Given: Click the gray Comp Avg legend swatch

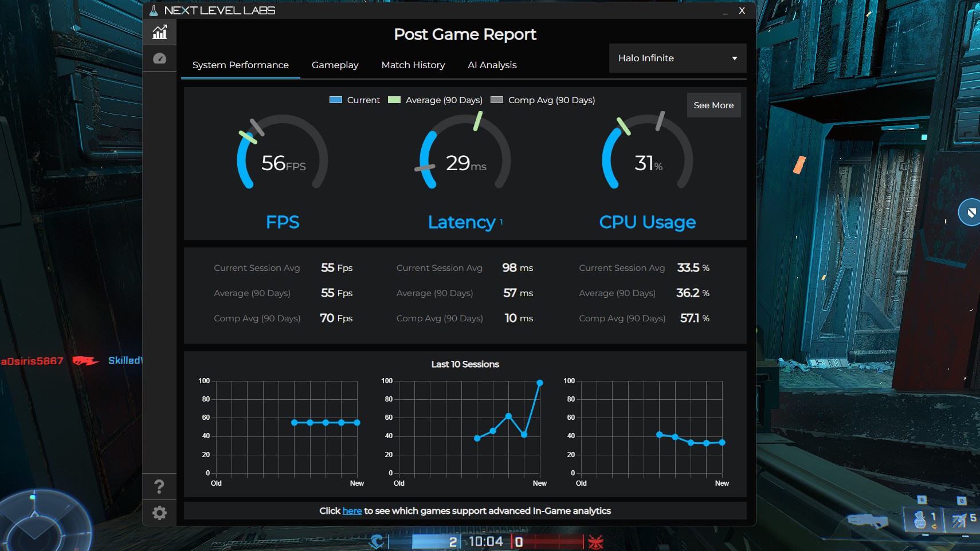Looking at the screenshot, I should tap(497, 100).
